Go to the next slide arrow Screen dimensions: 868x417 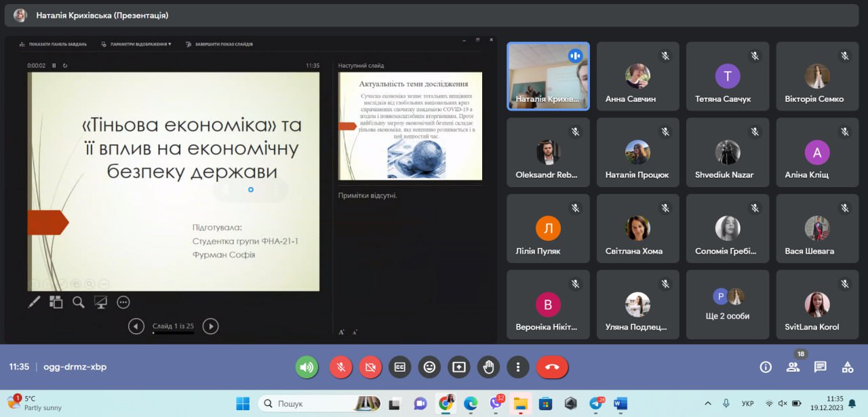click(211, 326)
